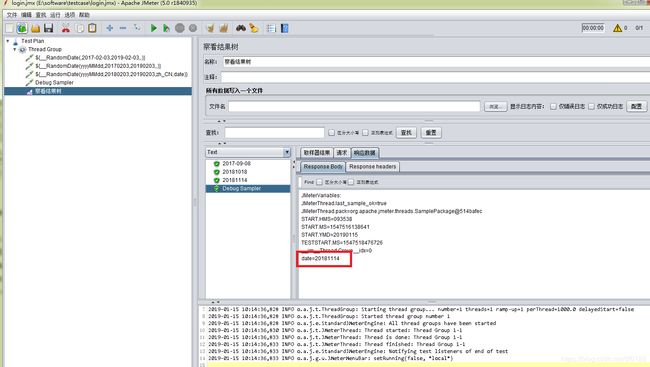
Task: Collapse the Test Plan tree node
Action: click(8, 41)
